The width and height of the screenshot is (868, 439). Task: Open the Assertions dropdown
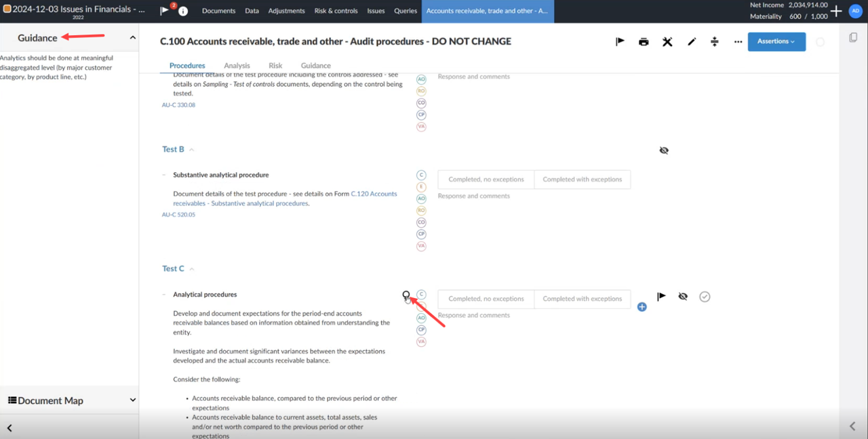click(x=776, y=41)
